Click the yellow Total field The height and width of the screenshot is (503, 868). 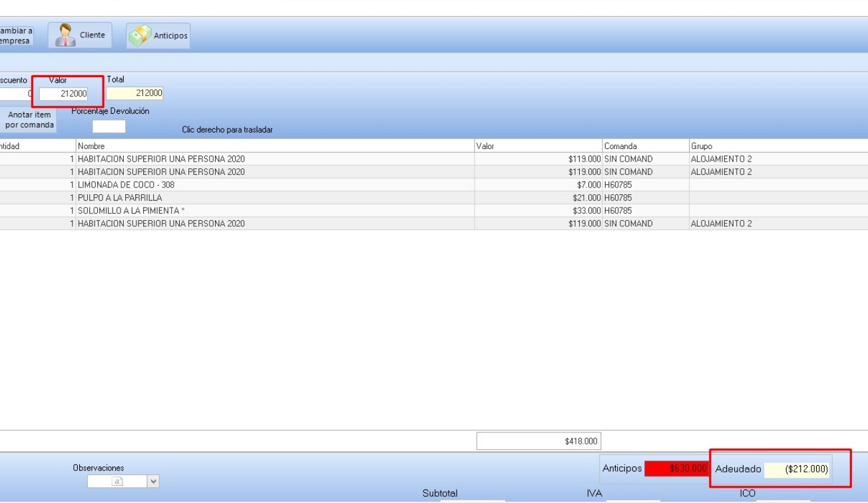tap(134, 94)
